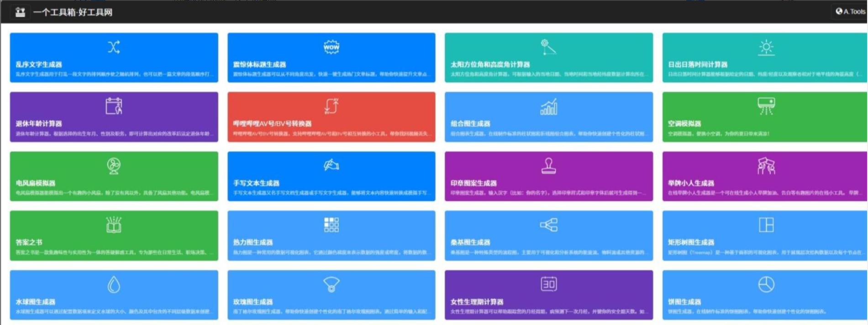Click the fan icon on 电风扇模拟器 card

coord(114,165)
